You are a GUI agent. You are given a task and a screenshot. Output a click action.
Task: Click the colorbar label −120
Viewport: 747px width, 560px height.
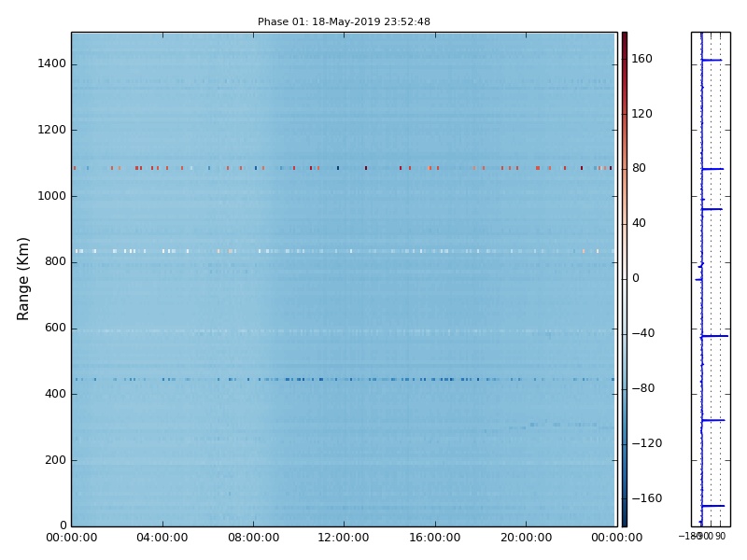click(x=647, y=443)
